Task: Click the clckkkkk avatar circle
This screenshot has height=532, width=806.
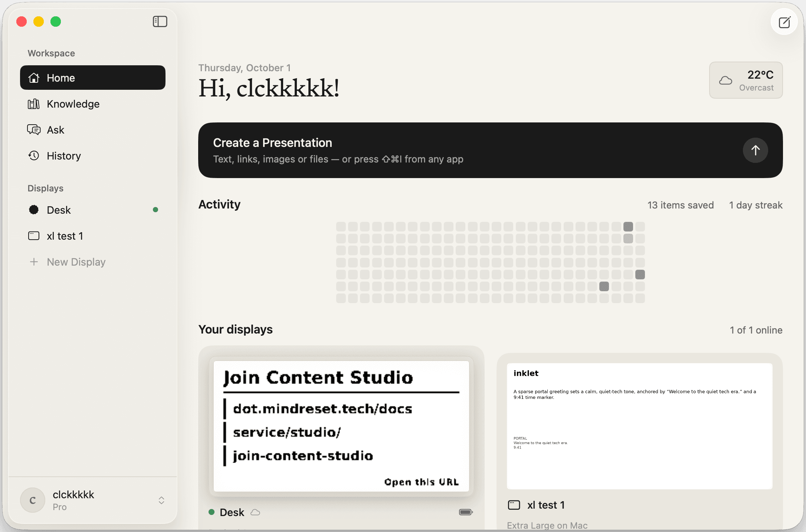Action: pyautogui.click(x=33, y=500)
